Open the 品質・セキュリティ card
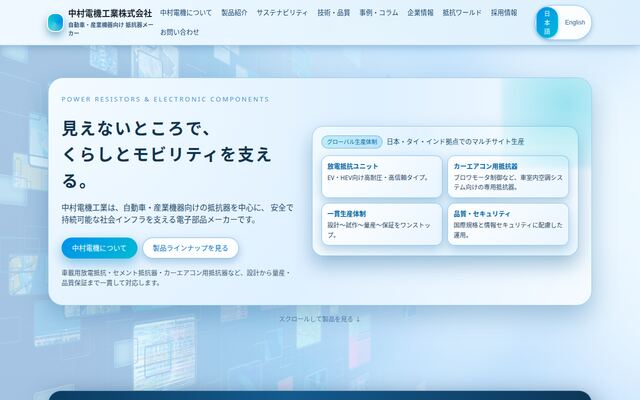640x400 pixels. pos(508,224)
